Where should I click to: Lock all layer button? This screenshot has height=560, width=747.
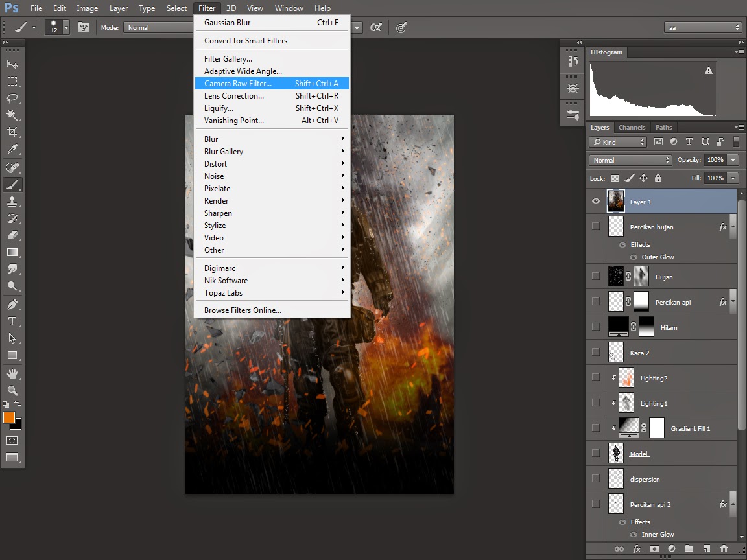click(658, 178)
